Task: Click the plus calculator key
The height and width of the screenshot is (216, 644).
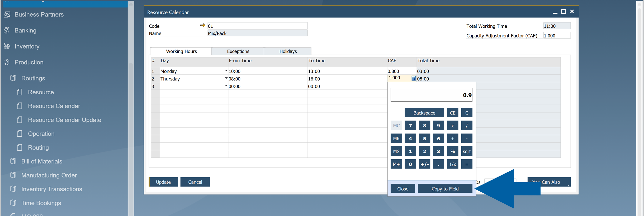Action: click(x=452, y=138)
